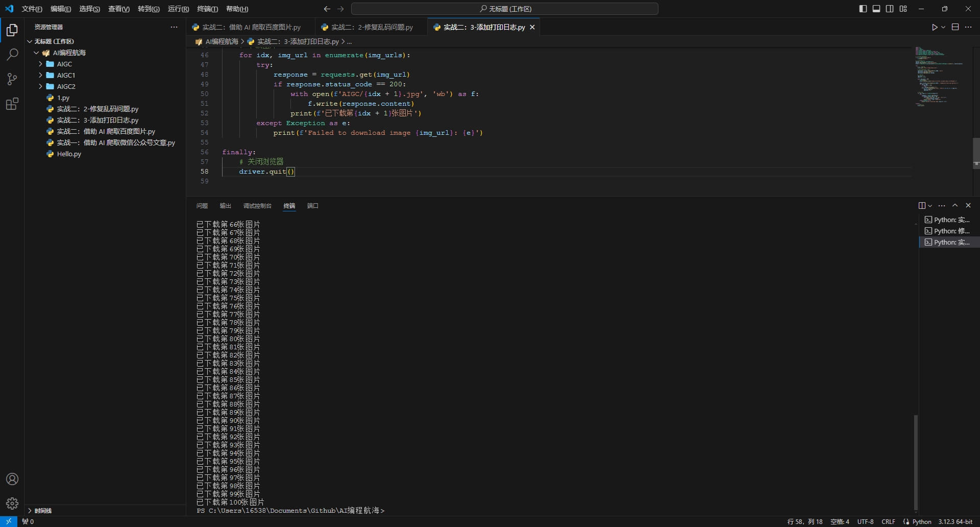
Task: Switch to 2-修复乱码问题.py editor tab
Action: (x=372, y=27)
